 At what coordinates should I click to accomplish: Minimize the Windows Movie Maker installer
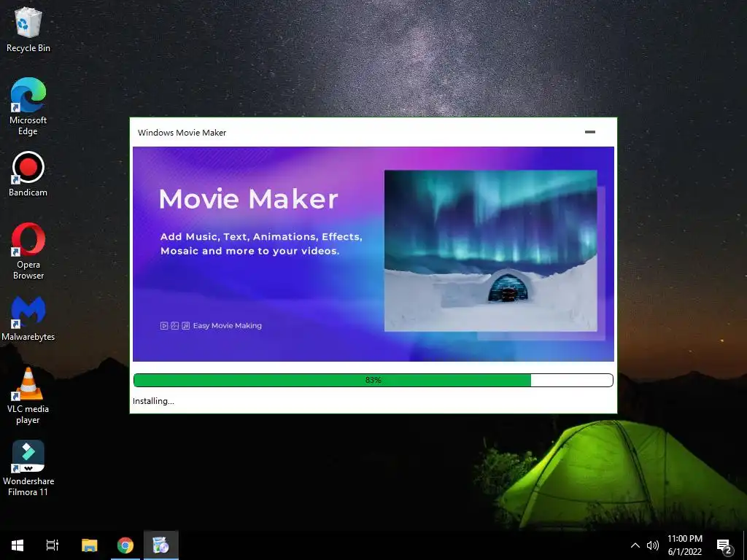coord(589,132)
